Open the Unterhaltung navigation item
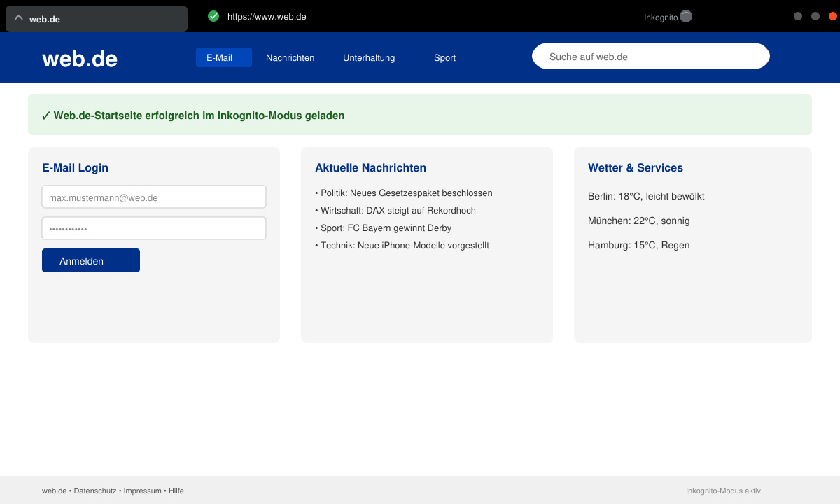Screen dimensions: 840x504 369,57
